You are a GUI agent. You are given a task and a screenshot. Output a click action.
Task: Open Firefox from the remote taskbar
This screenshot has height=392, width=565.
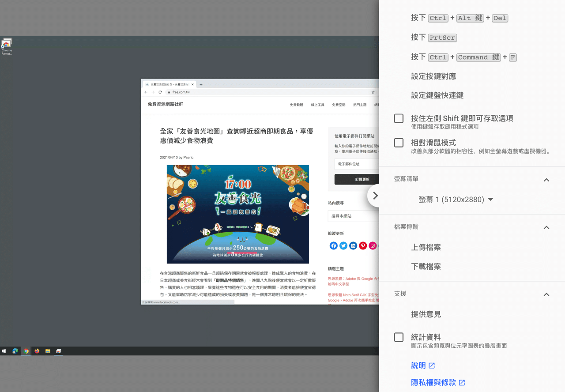coord(37,351)
